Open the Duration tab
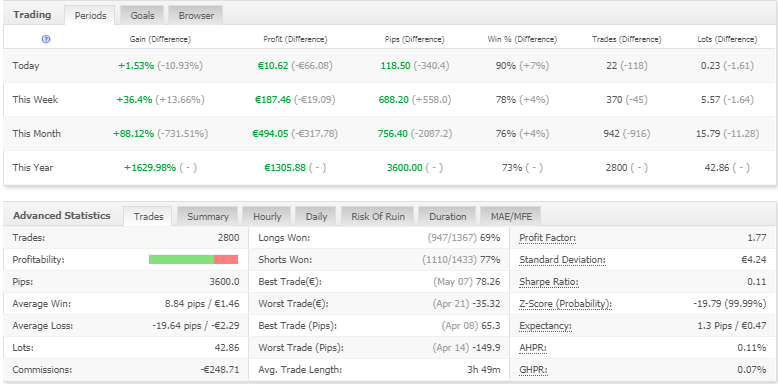The width and height of the screenshot is (778, 384). (448, 216)
